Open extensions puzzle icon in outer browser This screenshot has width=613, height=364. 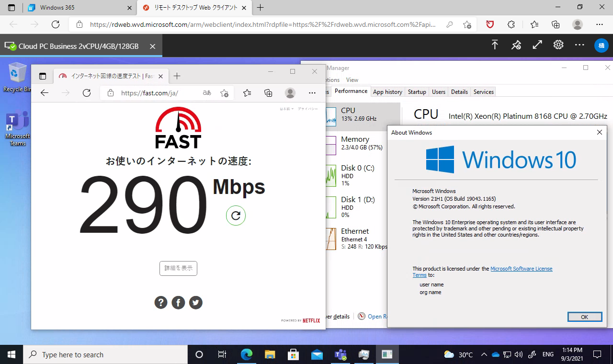[x=511, y=24]
